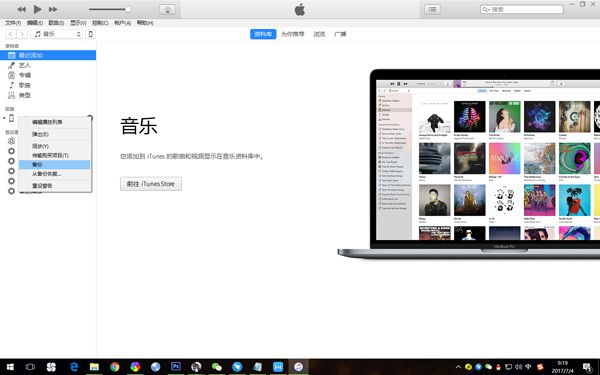Open the 控制(C) menu
Image resolution: width=600 pixels, height=375 pixels.
click(x=100, y=23)
